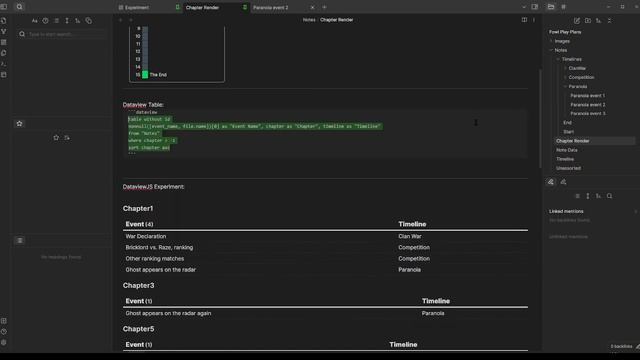Create a new note icon
640x360 pixels.
click(577, 21)
